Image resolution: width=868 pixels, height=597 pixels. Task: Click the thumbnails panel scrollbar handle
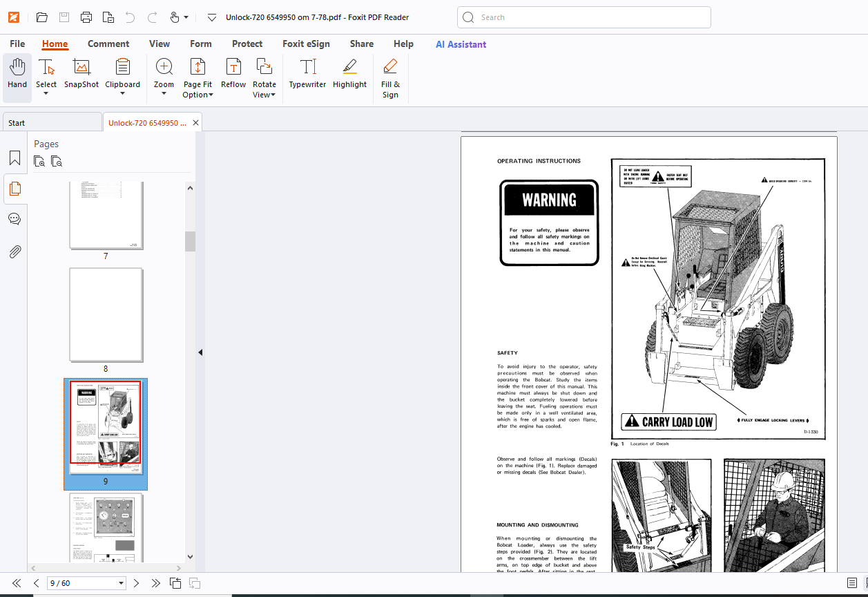pos(190,241)
